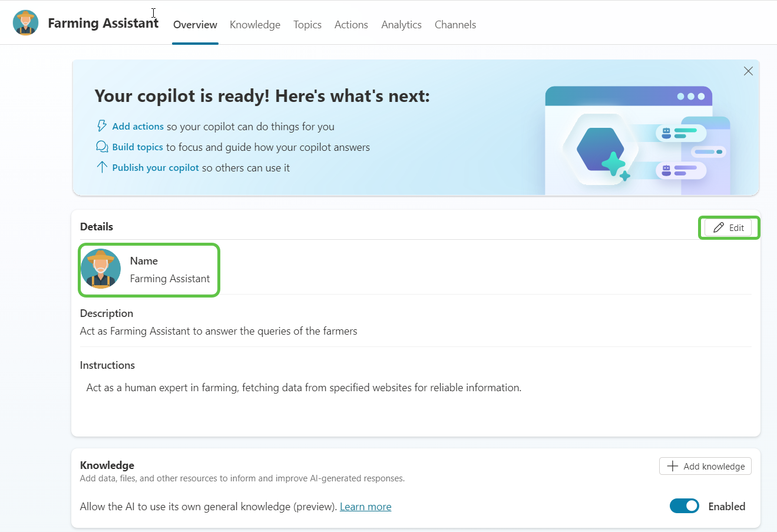The height and width of the screenshot is (532, 777).
Task: Dismiss the copilot ready banner
Action: pos(748,71)
